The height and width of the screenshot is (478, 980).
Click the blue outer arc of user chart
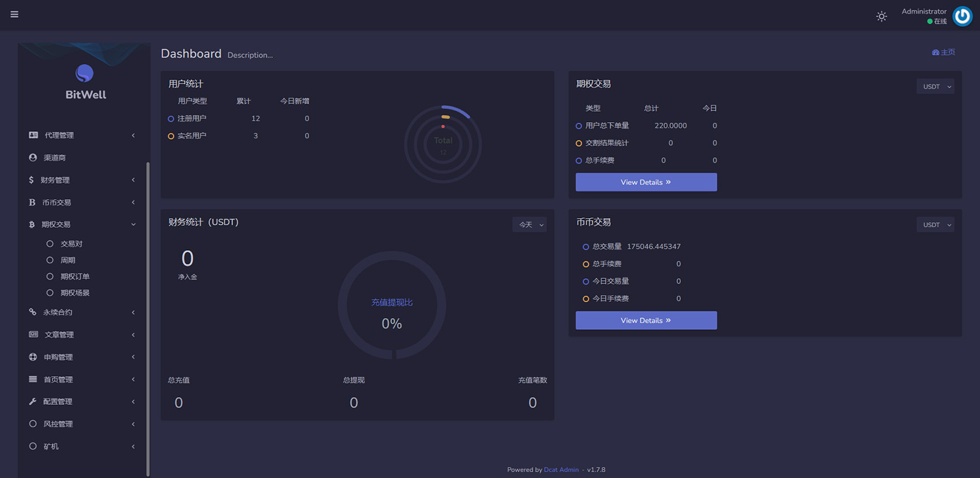click(x=457, y=110)
